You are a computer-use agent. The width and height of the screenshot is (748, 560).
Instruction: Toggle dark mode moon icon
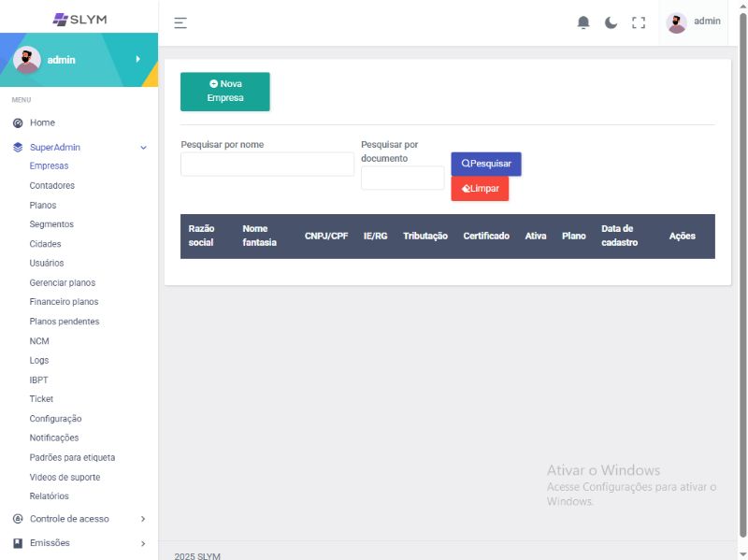[x=611, y=22]
